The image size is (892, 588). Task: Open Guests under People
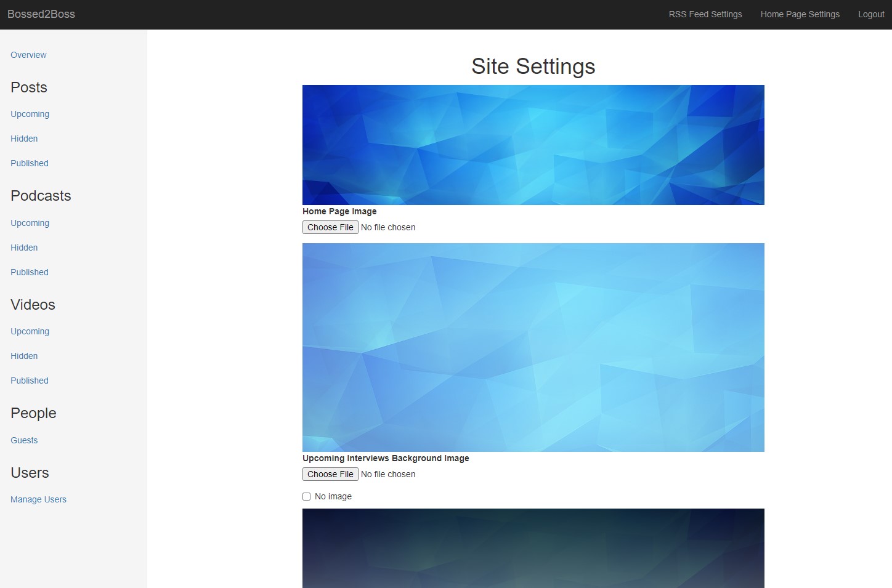coord(24,440)
